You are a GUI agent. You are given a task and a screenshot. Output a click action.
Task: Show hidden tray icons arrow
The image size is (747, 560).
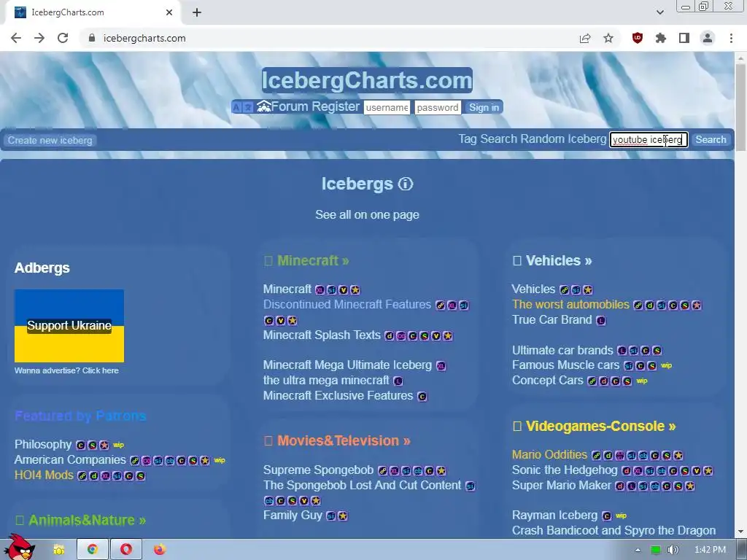tap(638, 550)
